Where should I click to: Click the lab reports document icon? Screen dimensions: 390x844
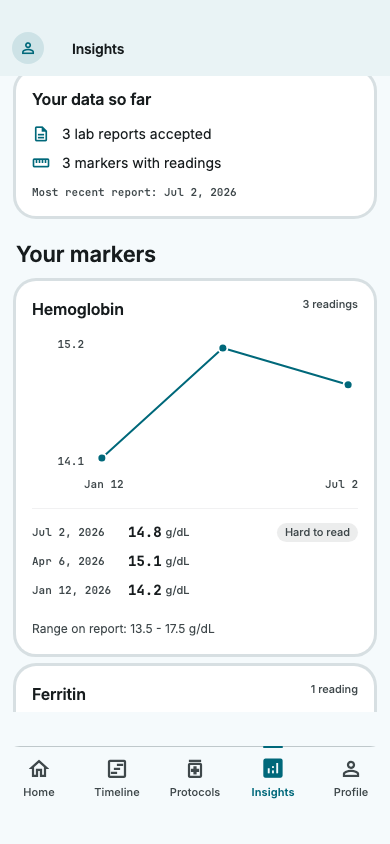click(x=41, y=134)
